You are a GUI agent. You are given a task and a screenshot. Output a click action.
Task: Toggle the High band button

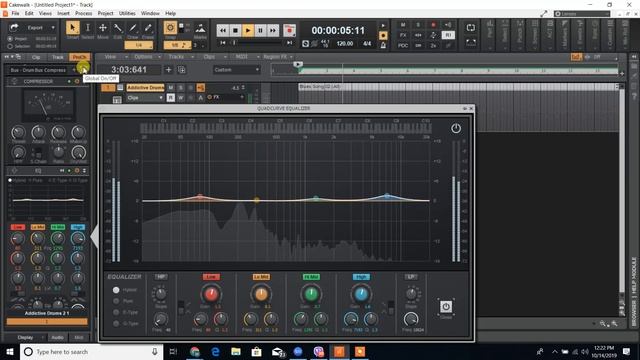[361, 277]
